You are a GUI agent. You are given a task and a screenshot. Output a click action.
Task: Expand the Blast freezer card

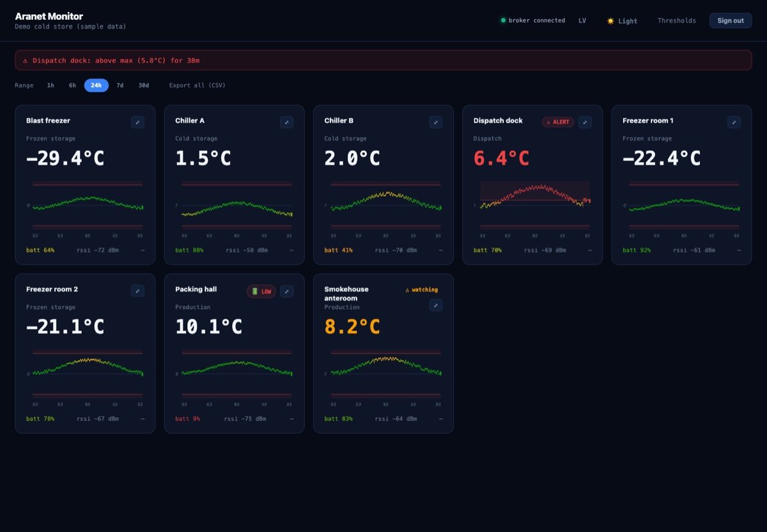point(137,122)
